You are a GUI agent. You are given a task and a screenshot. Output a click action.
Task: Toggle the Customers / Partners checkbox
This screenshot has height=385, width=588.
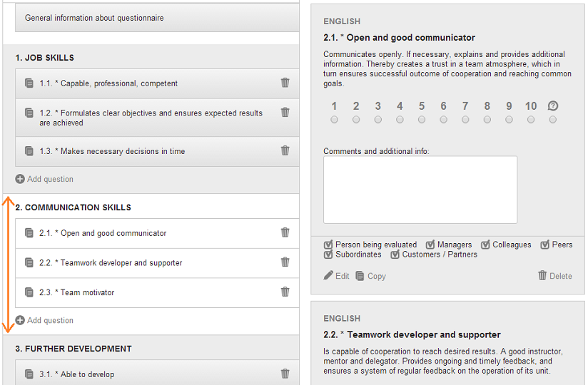click(395, 255)
